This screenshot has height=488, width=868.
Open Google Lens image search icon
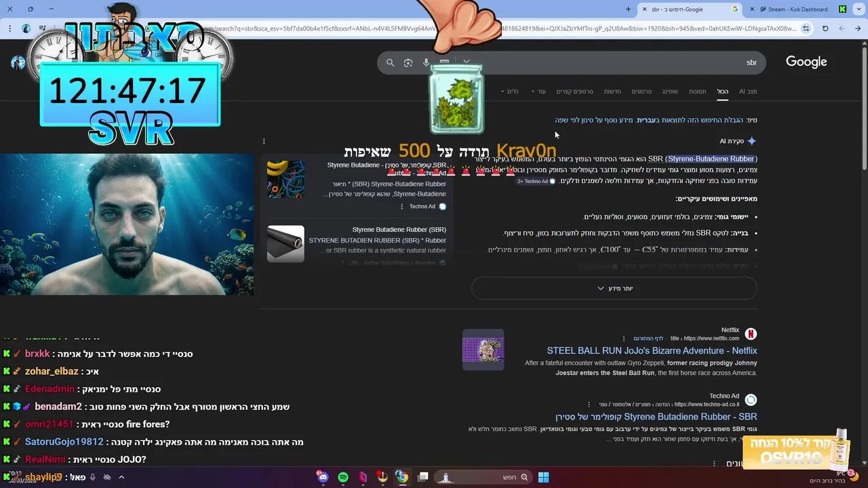[408, 62]
